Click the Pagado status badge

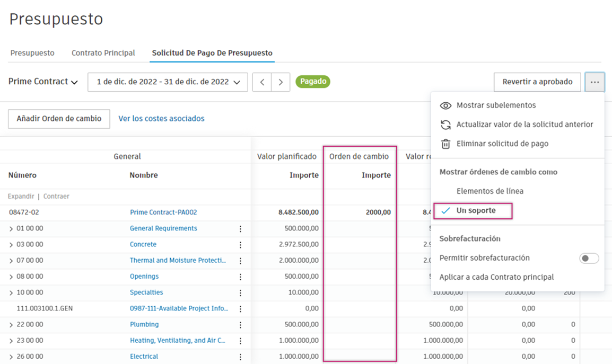pos(313,82)
